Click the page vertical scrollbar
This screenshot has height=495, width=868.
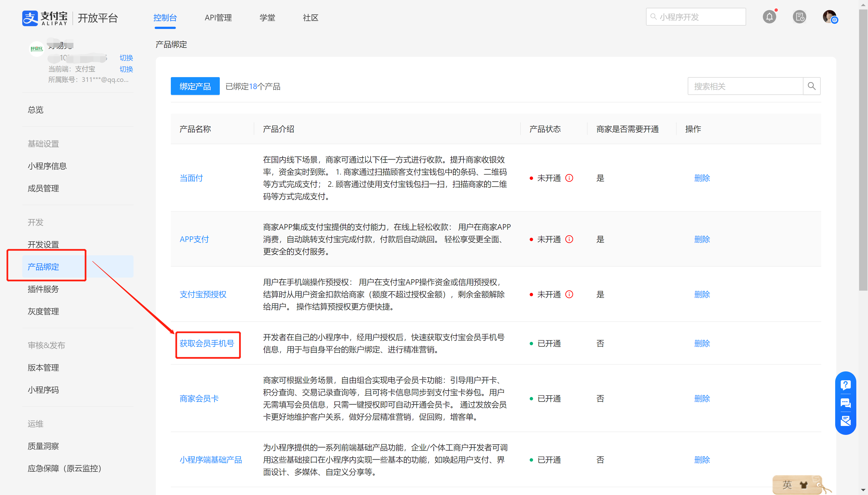[x=863, y=150]
